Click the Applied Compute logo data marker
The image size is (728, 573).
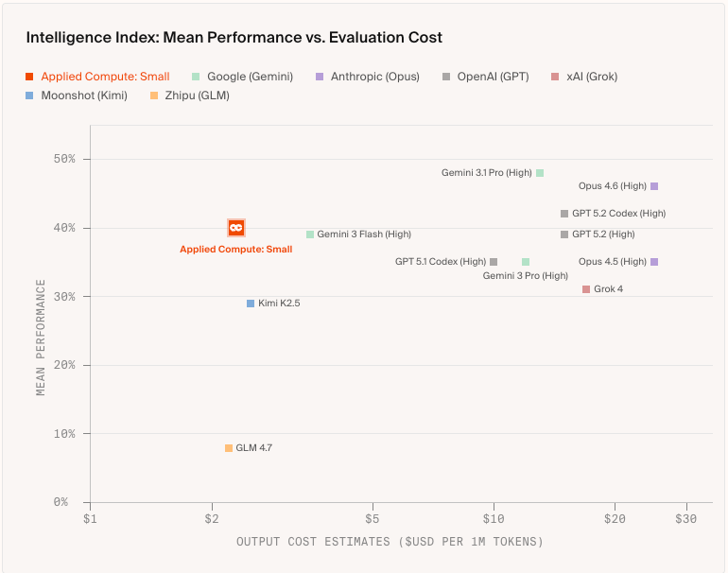pos(236,228)
